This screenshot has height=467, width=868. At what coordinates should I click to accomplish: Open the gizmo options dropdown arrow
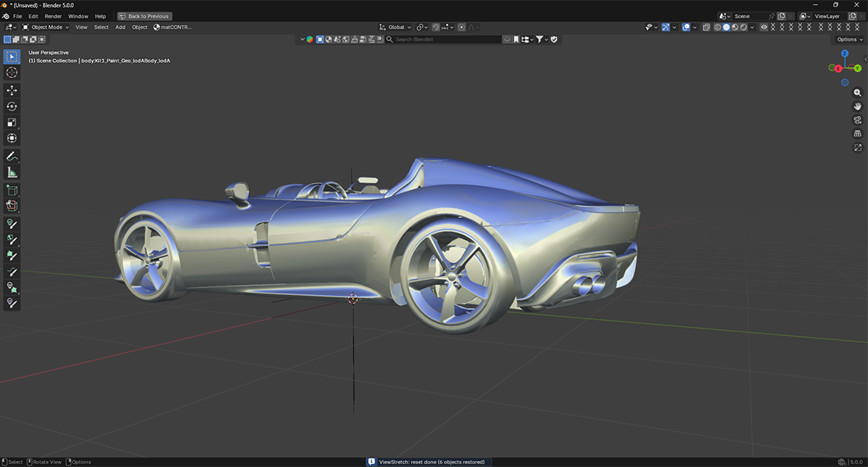(x=674, y=27)
